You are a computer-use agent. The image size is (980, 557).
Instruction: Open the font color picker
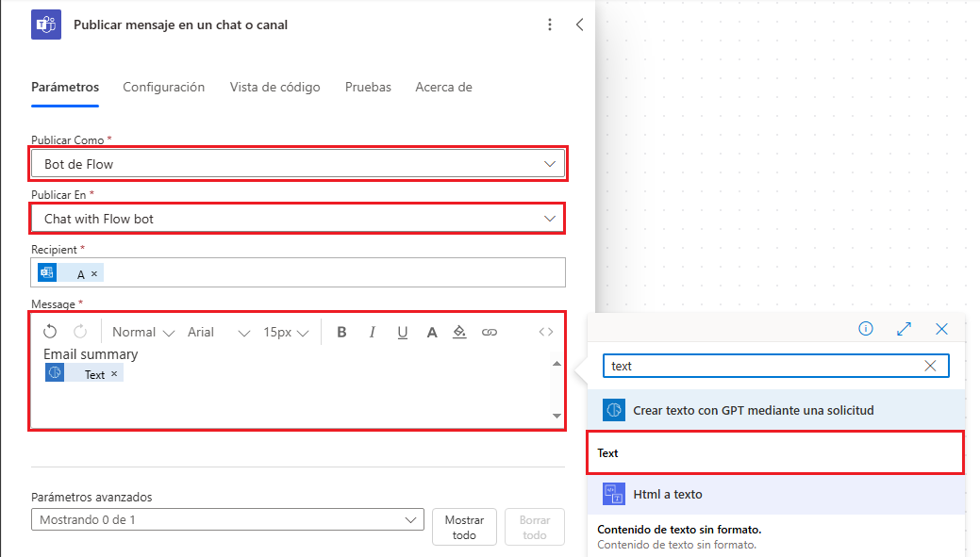432,332
